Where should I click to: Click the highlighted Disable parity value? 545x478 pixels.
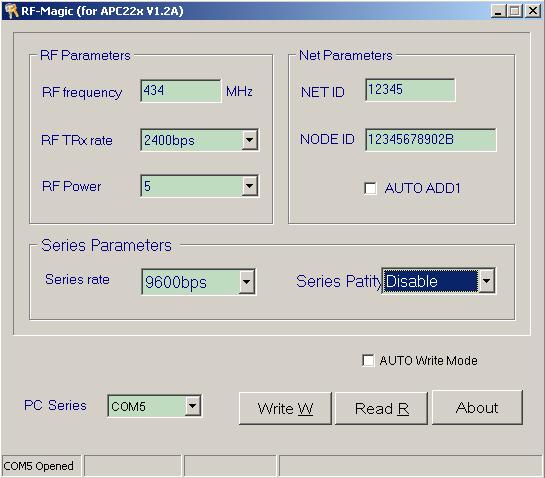431,281
